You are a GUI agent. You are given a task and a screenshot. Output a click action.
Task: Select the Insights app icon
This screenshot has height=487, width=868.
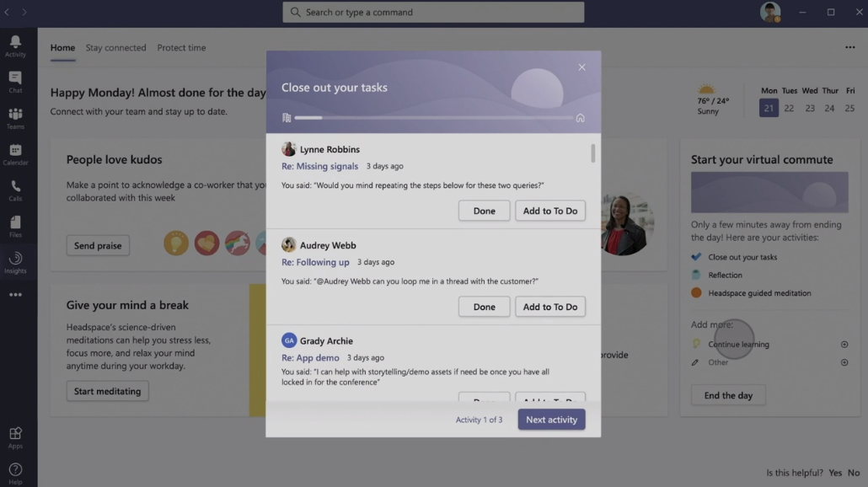point(15,263)
